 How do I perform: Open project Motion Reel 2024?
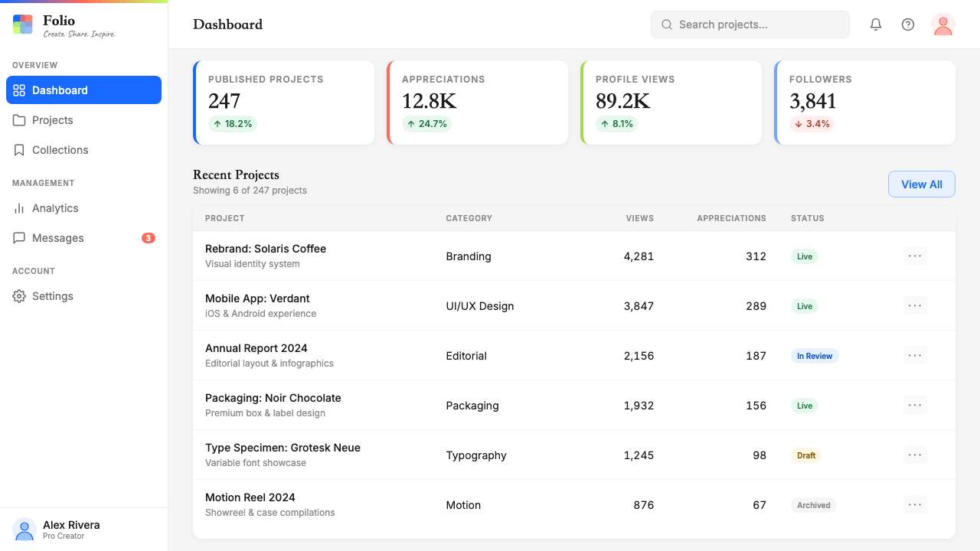(250, 497)
